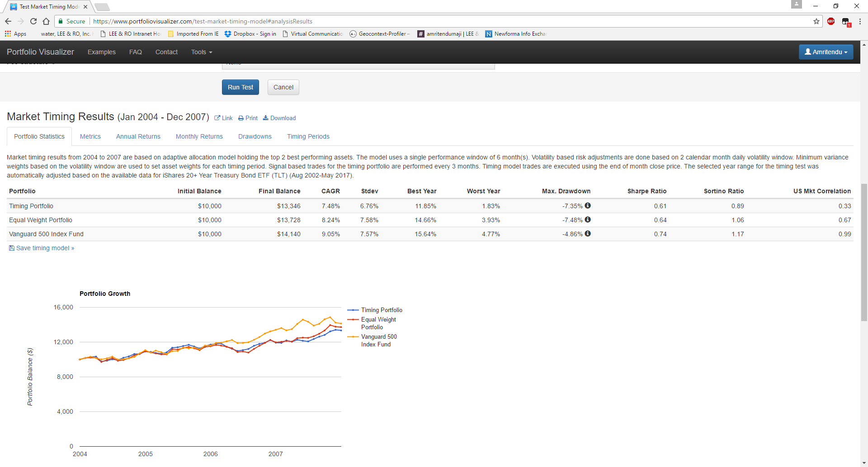The image size is (868, 467).
Task: Click the Run Test button
Action: [x=241, y=87]
